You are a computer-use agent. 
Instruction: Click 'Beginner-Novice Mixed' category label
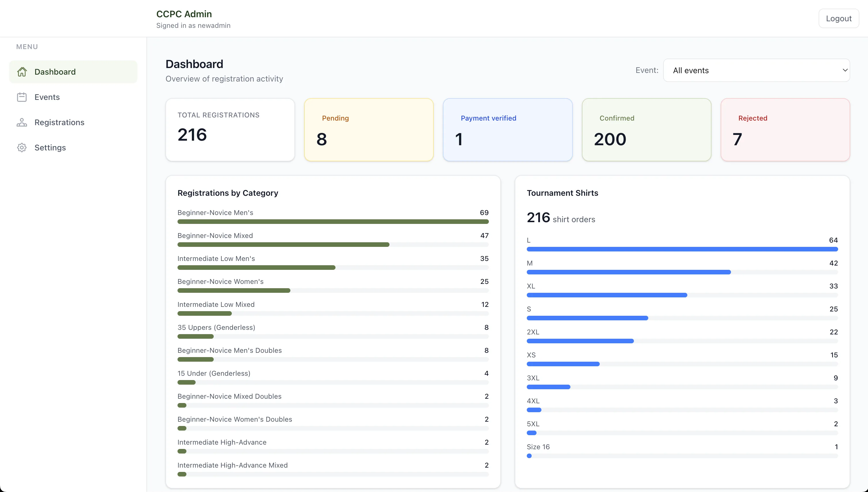click(x=215, y=236)
